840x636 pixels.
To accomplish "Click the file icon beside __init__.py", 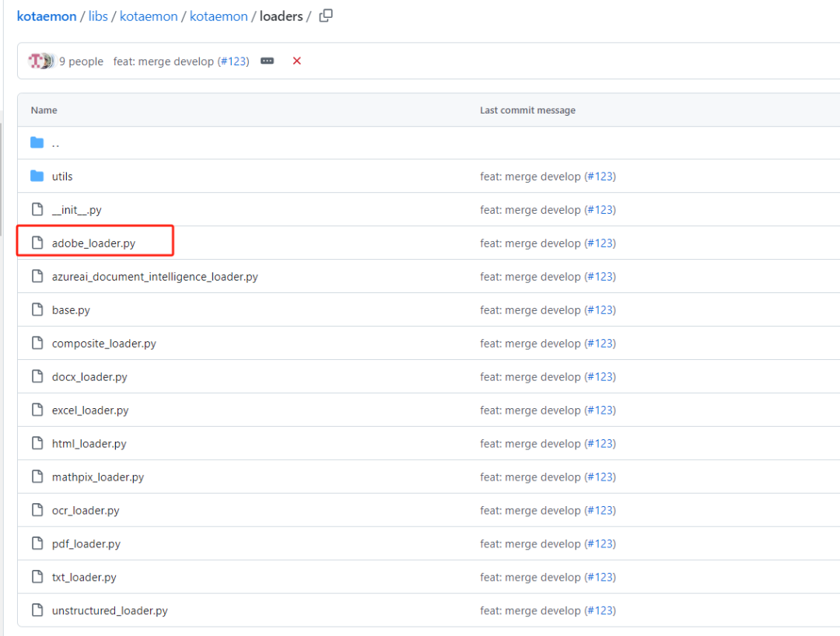I will [x=37, y=209].
